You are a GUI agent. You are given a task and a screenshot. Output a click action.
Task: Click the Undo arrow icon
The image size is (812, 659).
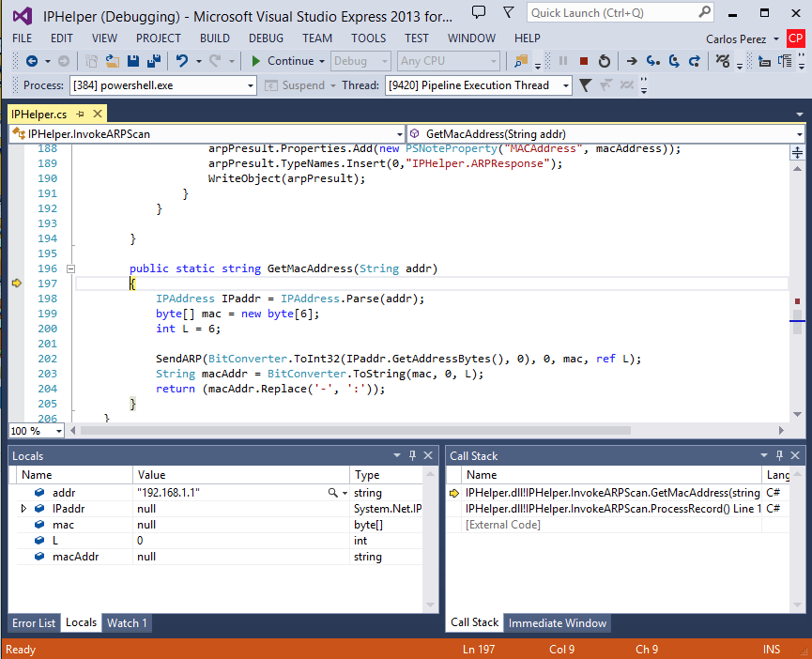coord(182,61)
